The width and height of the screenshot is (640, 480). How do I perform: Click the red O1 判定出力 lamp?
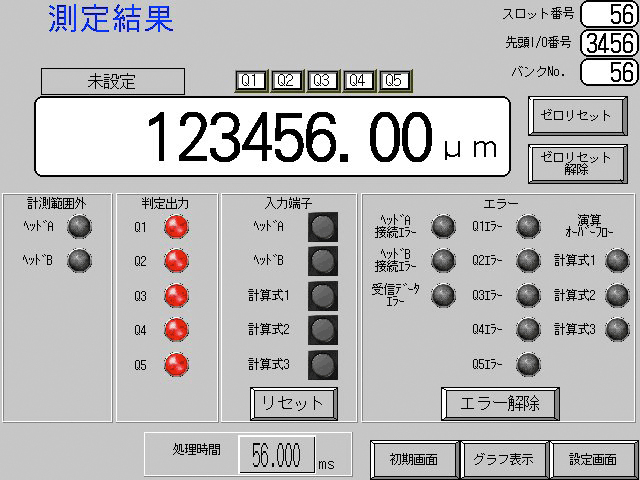pos(176,227)
